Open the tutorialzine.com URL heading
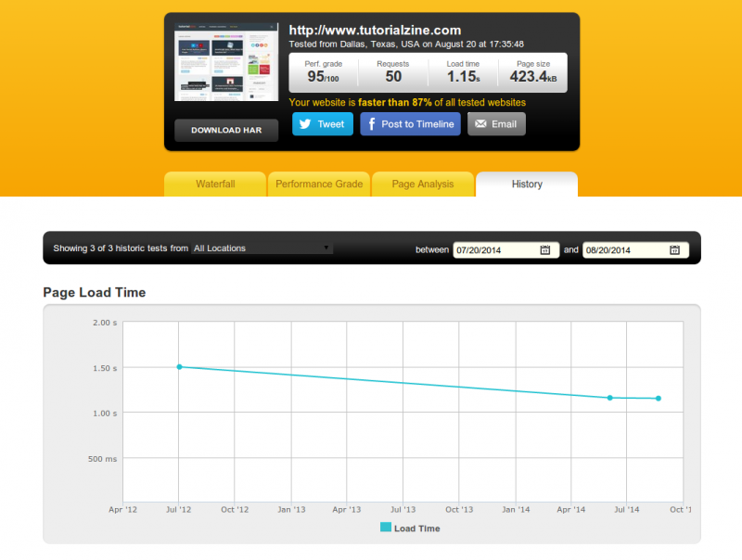 coord(375,31)
